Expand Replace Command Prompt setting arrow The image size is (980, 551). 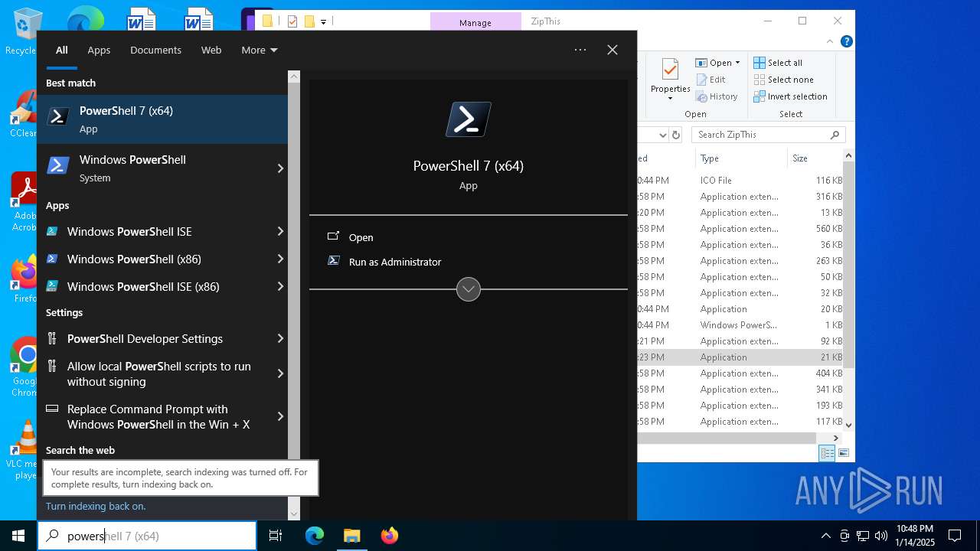(280, 416)
